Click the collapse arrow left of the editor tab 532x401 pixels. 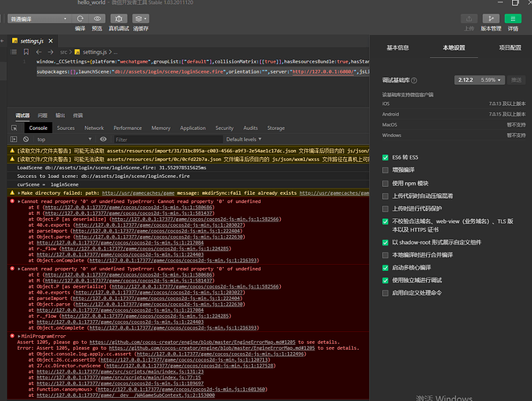(2, 41)
